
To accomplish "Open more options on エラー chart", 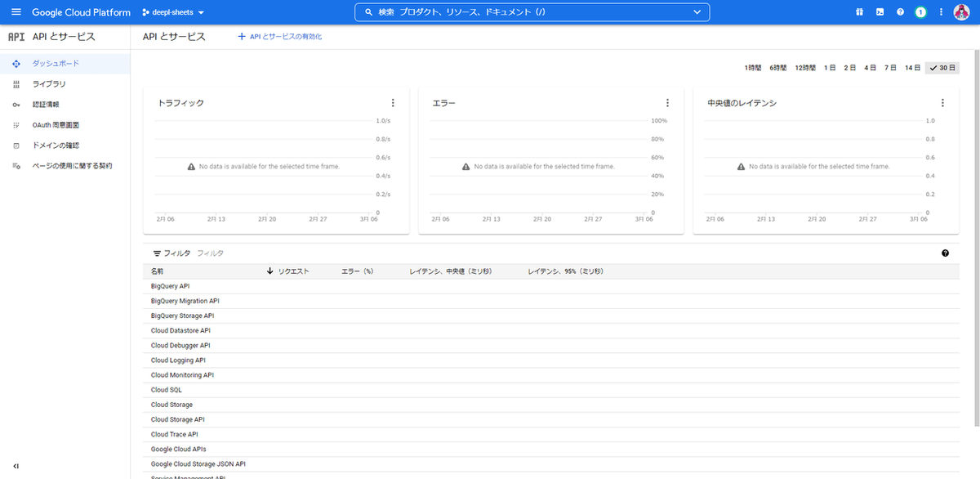I will click(x=667, y=103).
